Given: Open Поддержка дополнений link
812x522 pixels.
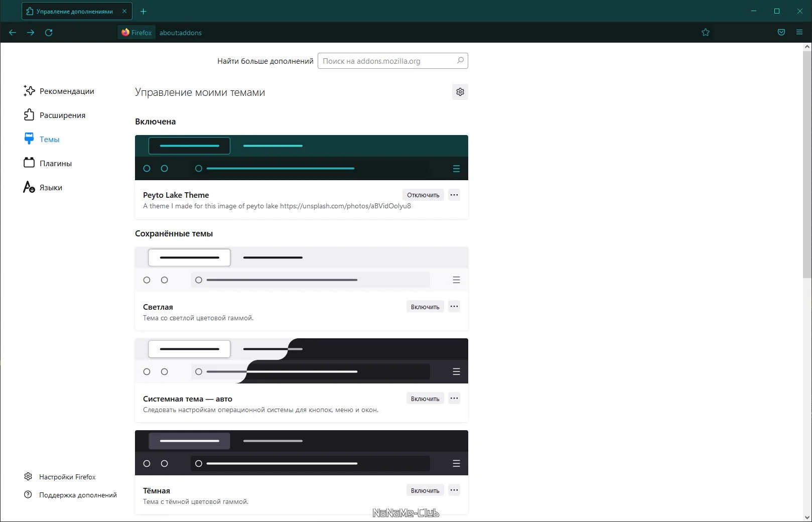Looking at the screenshot, I should click(x=70, y=495).
